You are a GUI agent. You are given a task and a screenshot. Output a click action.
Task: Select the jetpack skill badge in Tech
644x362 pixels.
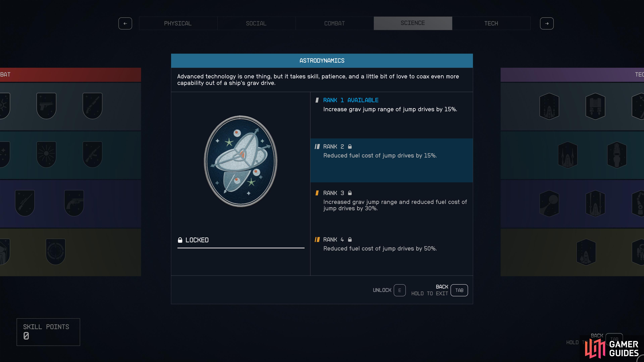595,106
